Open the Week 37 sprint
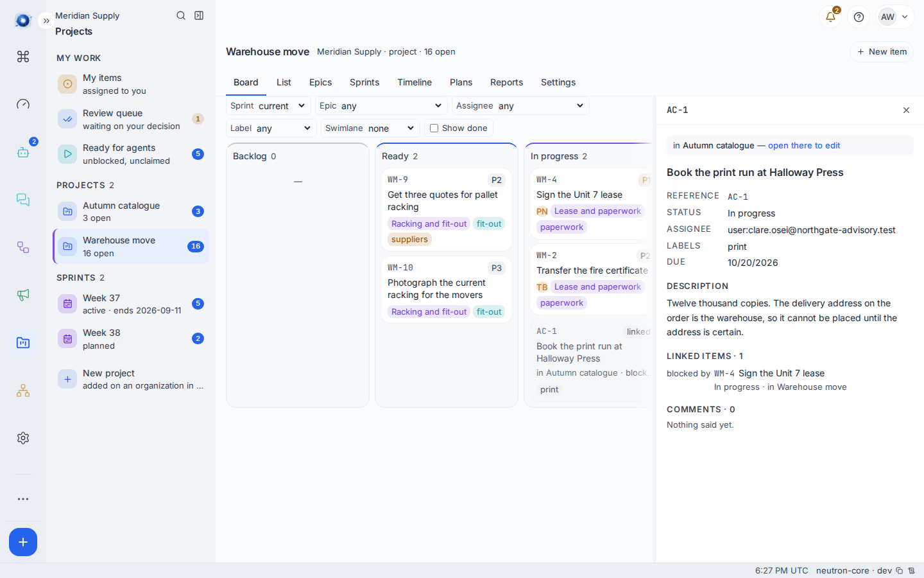The height and width of the screenshot is (578, 924). [x=131, y=304]
